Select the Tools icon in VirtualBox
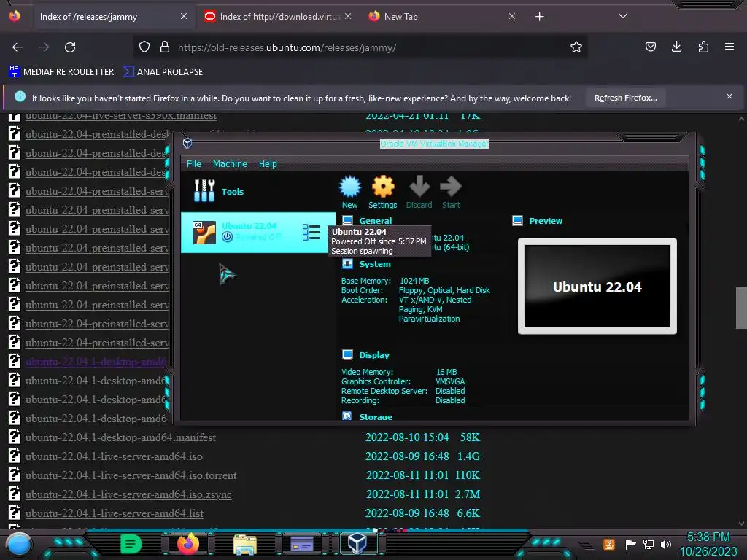 click(x=204, y=190)
